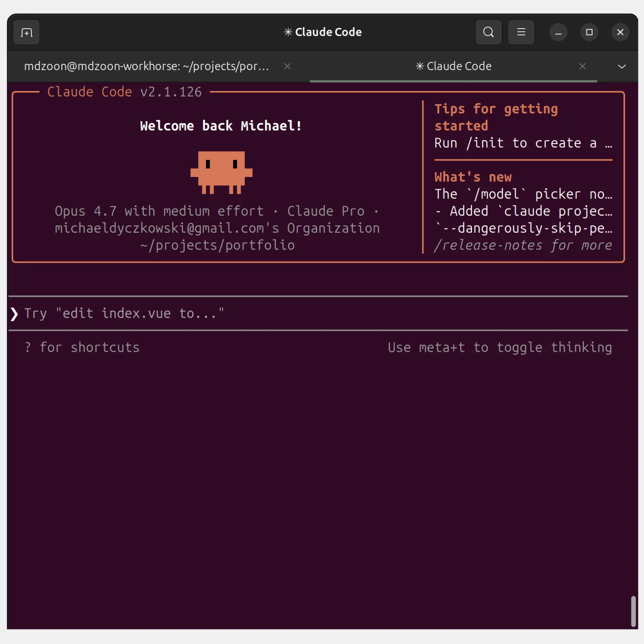644x644 pixels.
Task: Minimize the terminal window
Action: click(558, 32)
